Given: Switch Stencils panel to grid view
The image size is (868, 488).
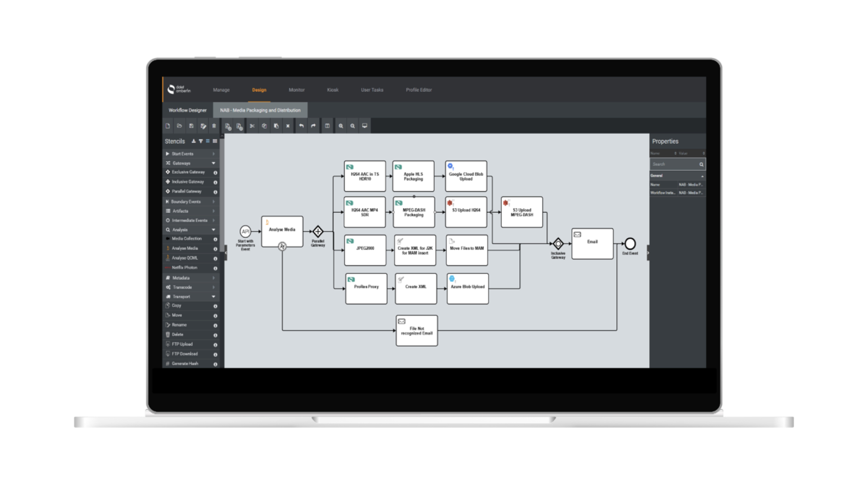Looking at the screenshot, I should pyautogui.click(x=215, y=141).
